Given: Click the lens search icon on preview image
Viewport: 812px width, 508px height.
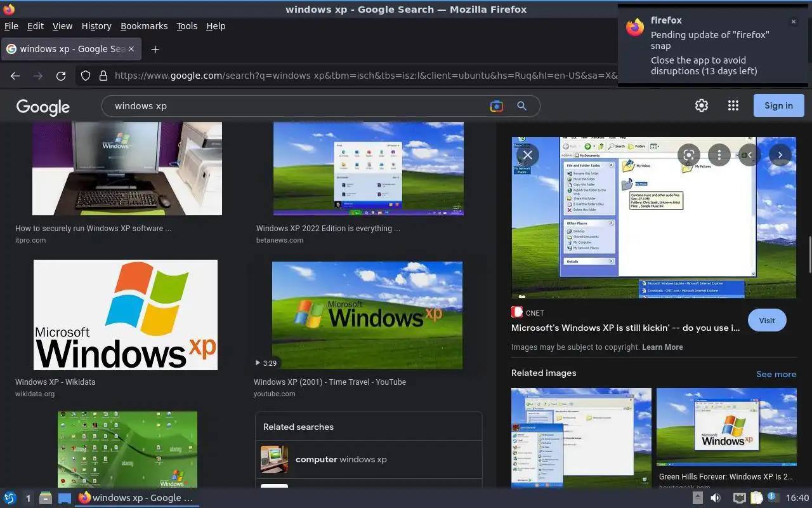Looking at the screenshot, I should point(689,154).
